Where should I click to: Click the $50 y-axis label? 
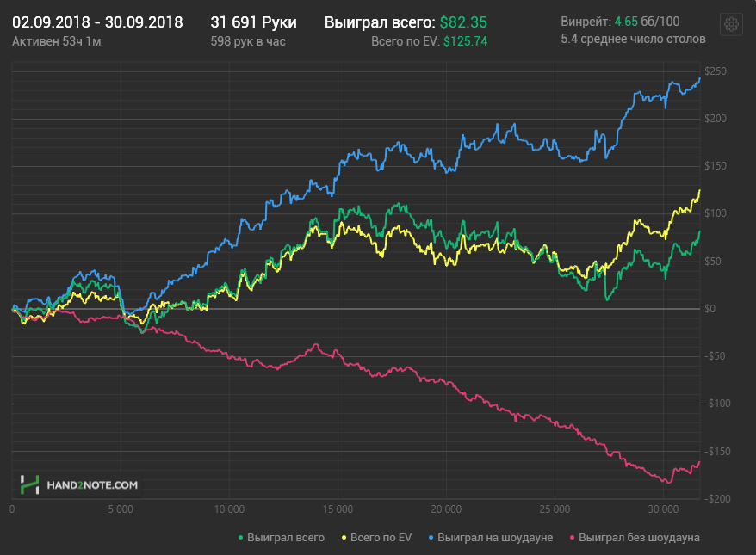[x=714, y=261]
